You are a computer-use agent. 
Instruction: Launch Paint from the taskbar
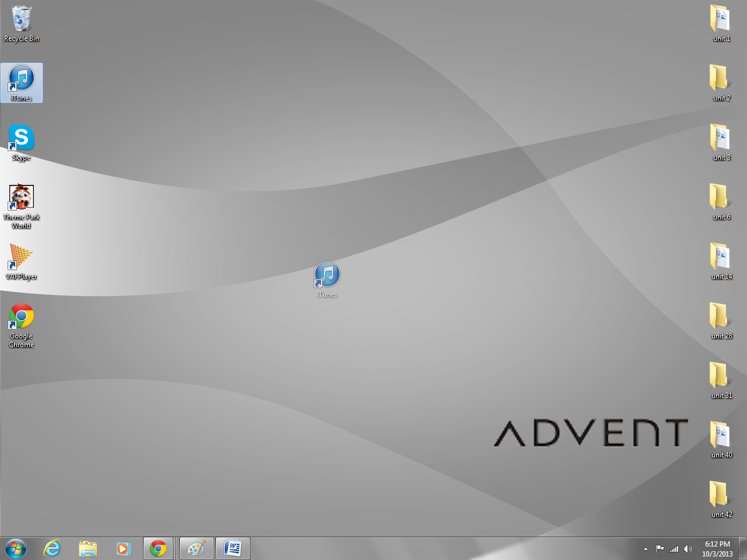(x=196, y=548)
